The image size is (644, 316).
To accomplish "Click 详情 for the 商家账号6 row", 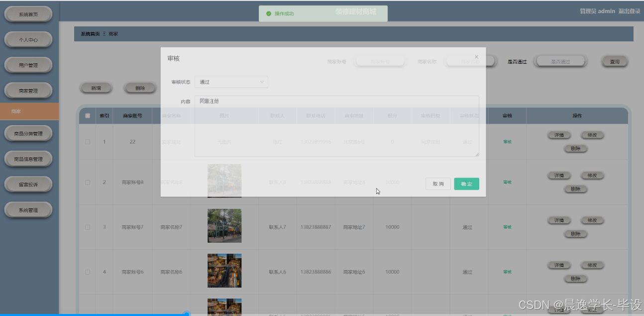I will coord(559,265).
